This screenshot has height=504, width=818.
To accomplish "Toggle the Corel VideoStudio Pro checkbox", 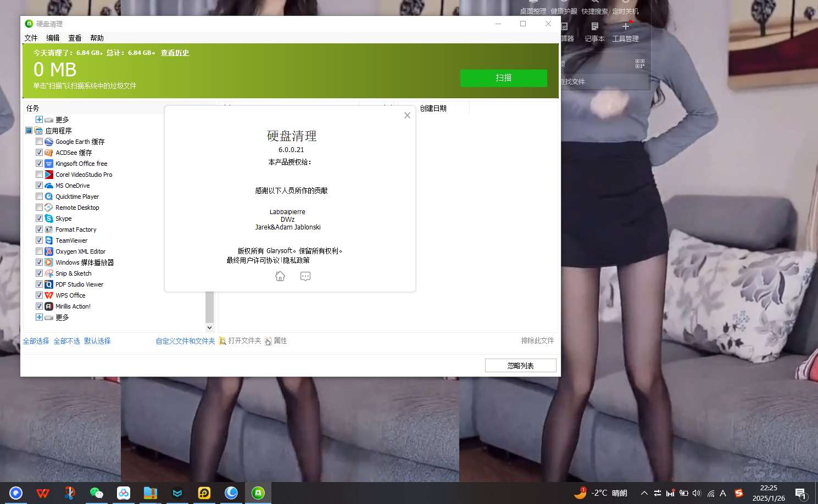I will tap(39, 175).
